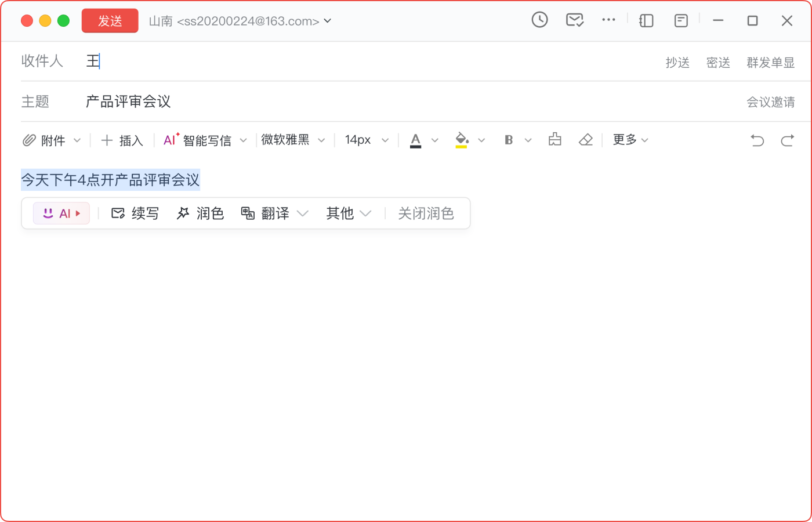Open the envelope template icon in title bar

click(574, 20)
